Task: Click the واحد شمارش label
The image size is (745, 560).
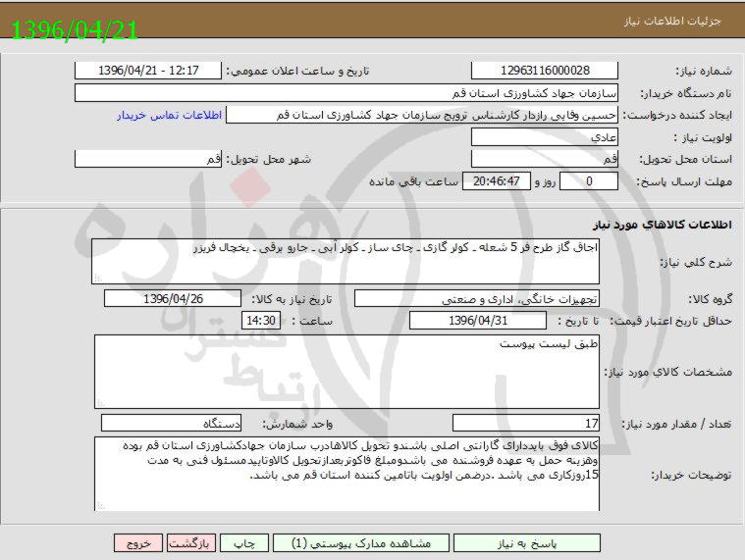Action: point(297,424)
